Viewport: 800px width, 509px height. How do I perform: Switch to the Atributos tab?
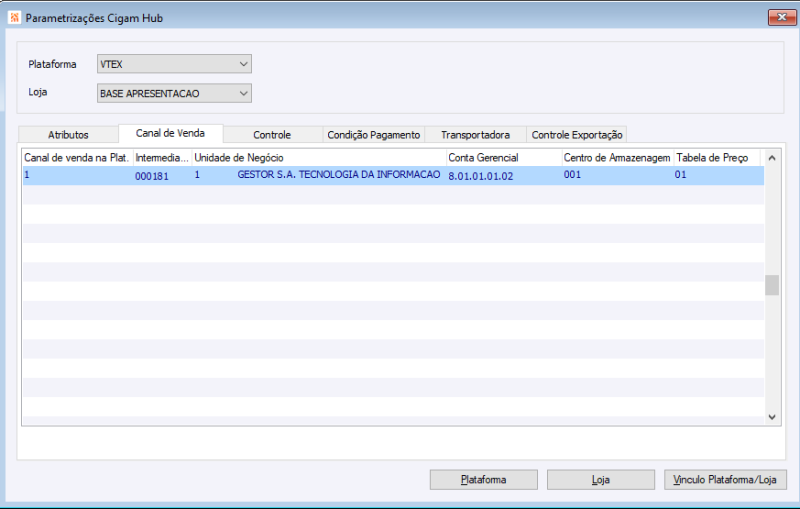click(x=68, y=135)
